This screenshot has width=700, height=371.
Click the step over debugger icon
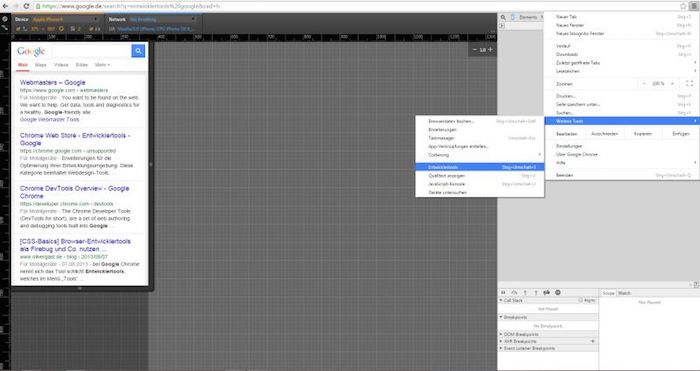click(514, 293)
